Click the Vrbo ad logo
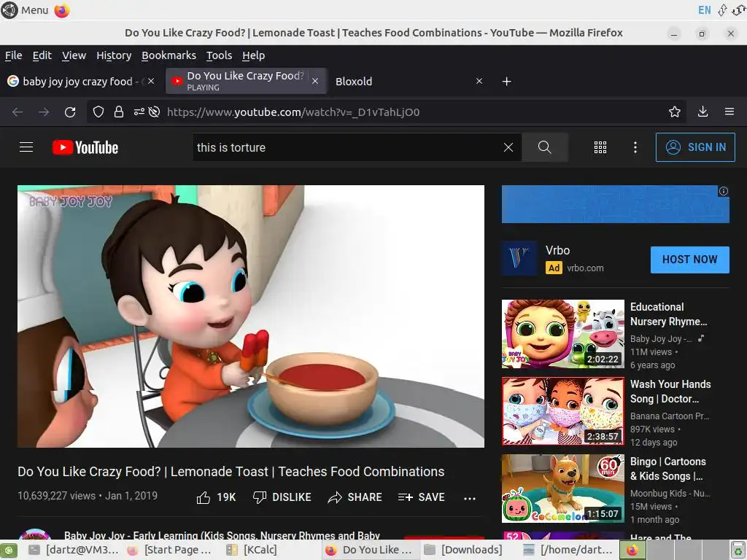 click(x=519, y=259)
